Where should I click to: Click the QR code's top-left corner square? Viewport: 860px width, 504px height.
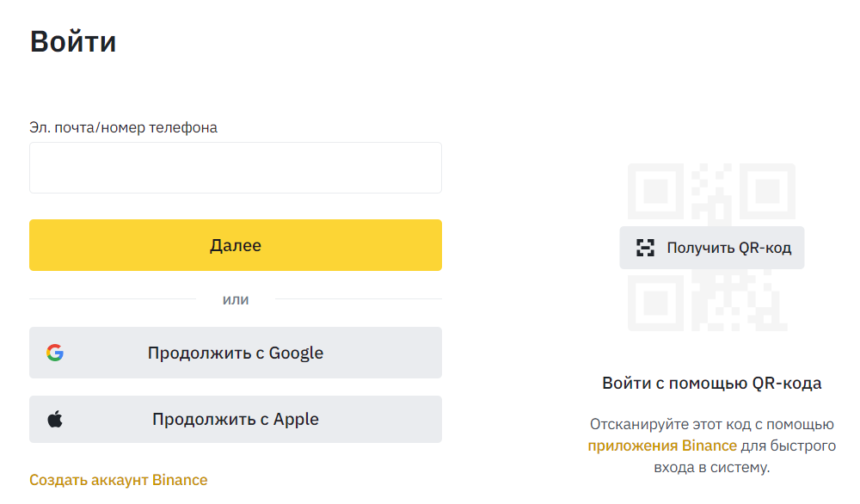pyautogui.click(x=654, y=188)
